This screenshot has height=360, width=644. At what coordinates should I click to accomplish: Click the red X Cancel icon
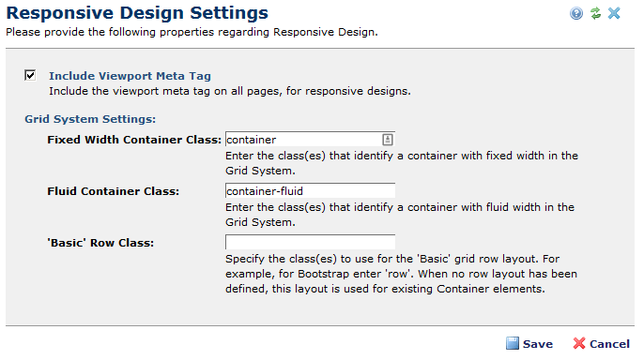click(579, 343)
